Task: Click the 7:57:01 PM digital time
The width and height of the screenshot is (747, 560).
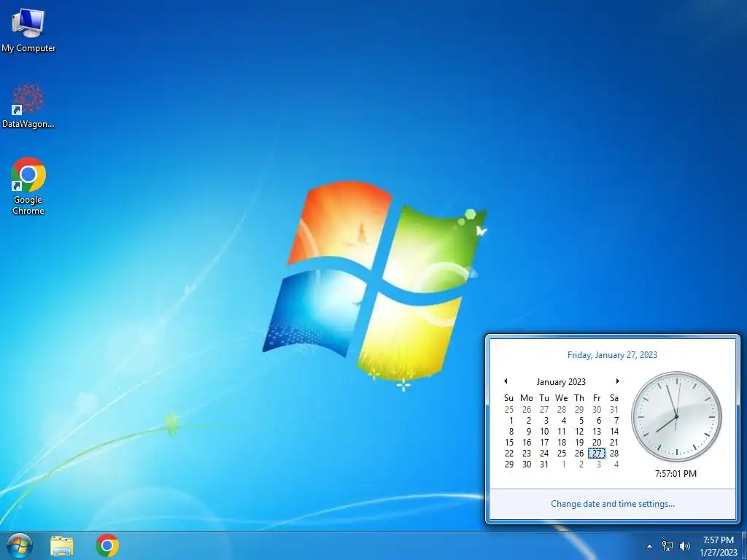Action: click(x=676, y=474)
